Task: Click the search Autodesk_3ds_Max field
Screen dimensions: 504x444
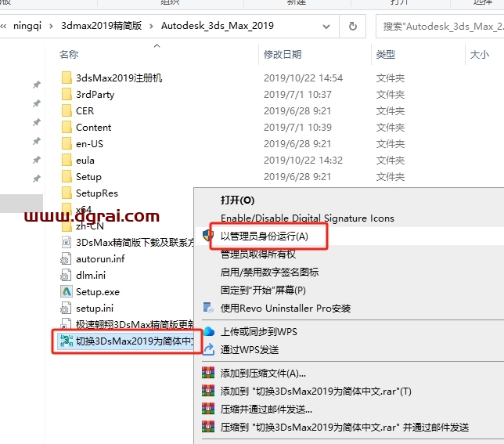Action: pyautogui.click(x=440, y=27)
